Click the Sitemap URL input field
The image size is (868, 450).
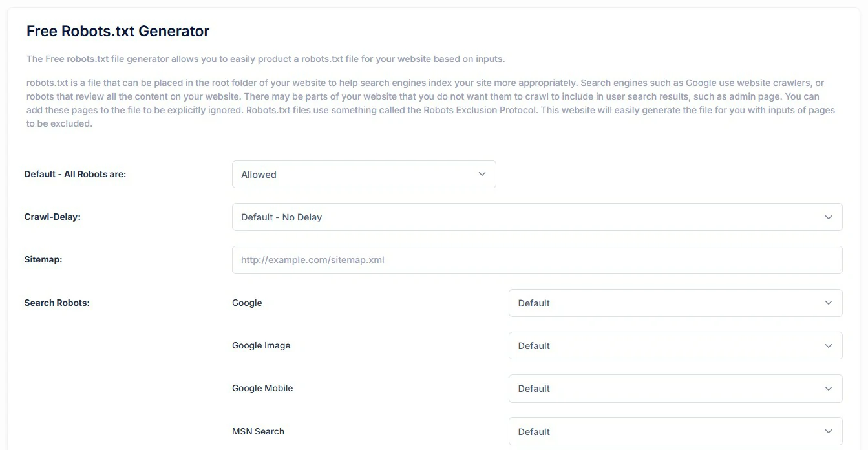pos(536,259)
